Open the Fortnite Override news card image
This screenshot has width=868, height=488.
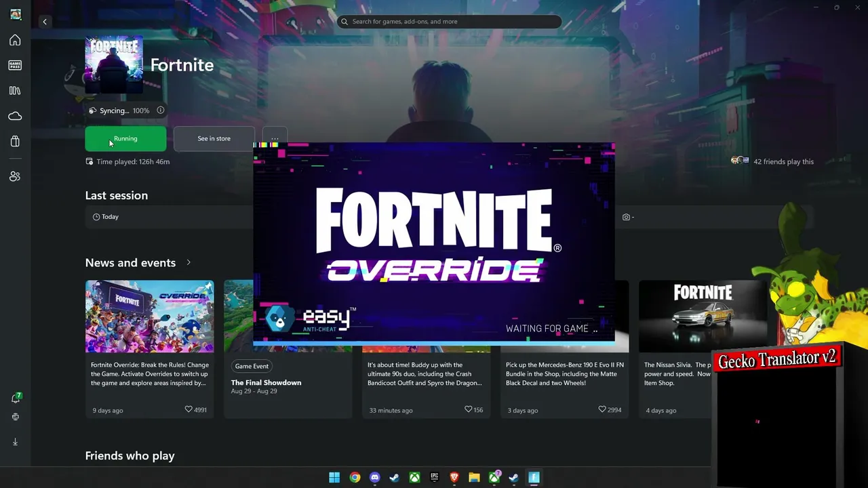[x=150, y=317]
